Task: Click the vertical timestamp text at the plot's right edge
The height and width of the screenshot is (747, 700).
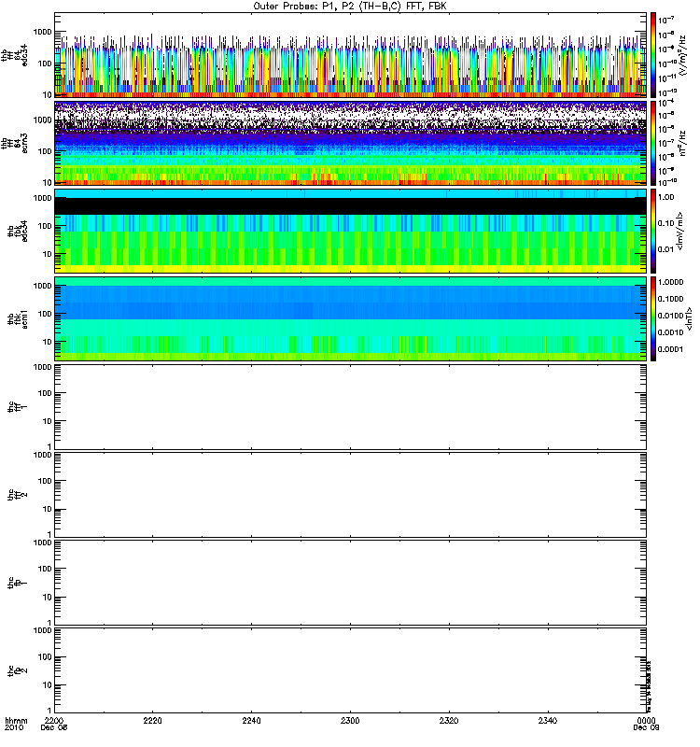Action: pyautogui.click(x=649, y=686)
